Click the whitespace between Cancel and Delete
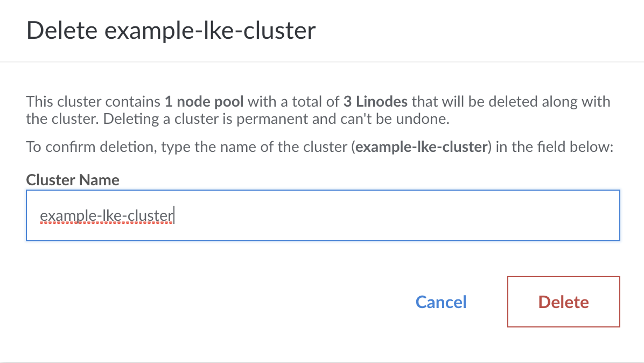644x363 pixels. tap(487, 302)
